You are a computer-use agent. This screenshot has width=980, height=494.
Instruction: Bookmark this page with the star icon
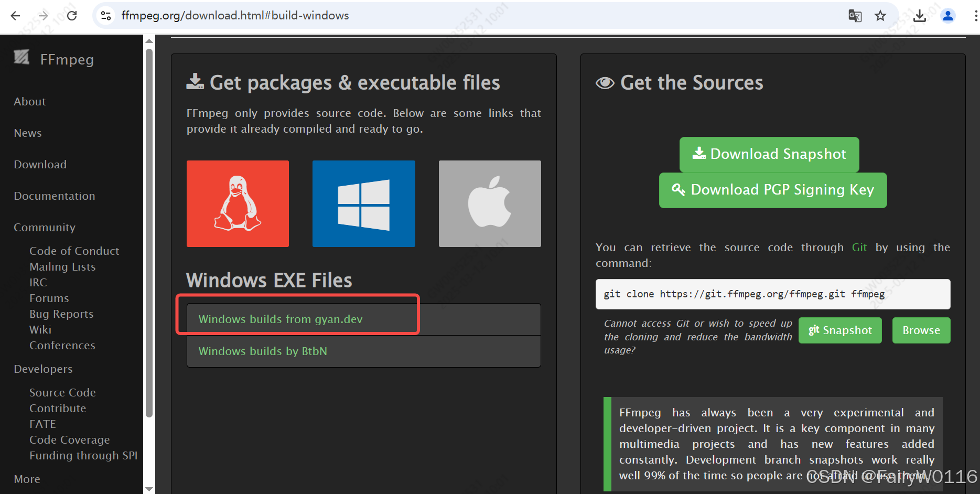880,16
